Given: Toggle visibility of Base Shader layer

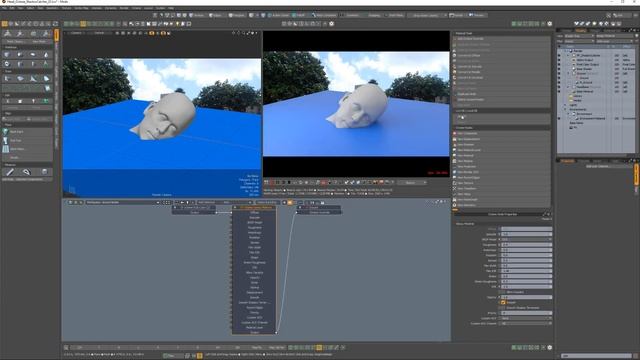Looking at the screenshot, I should coord(559,69).
